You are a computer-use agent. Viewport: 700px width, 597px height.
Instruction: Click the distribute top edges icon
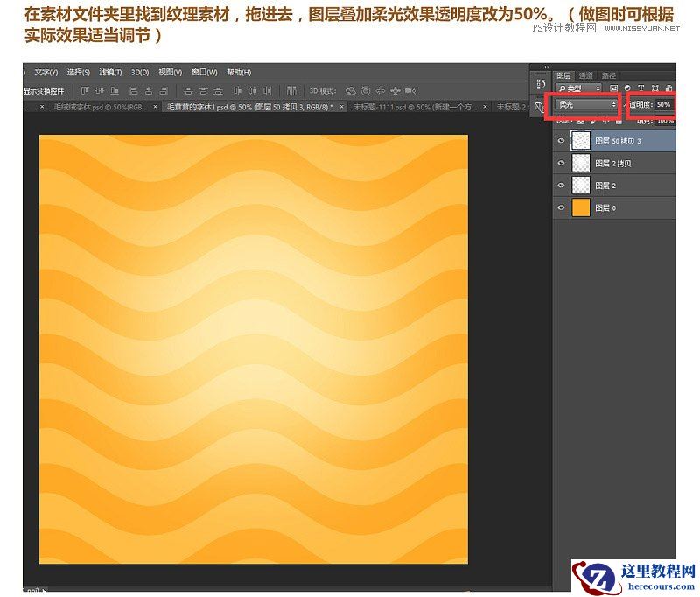tap(188, 91)
